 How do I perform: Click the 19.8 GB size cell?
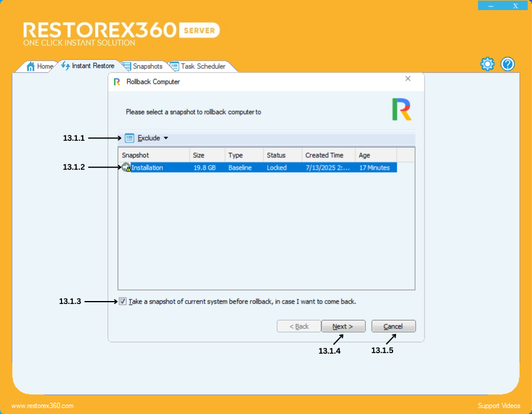pos(205,167)
